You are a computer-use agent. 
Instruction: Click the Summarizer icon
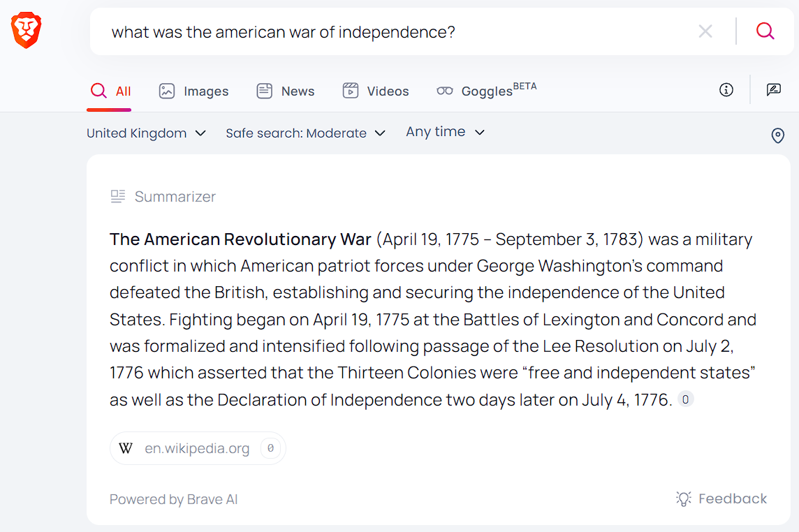coord(118,197)
